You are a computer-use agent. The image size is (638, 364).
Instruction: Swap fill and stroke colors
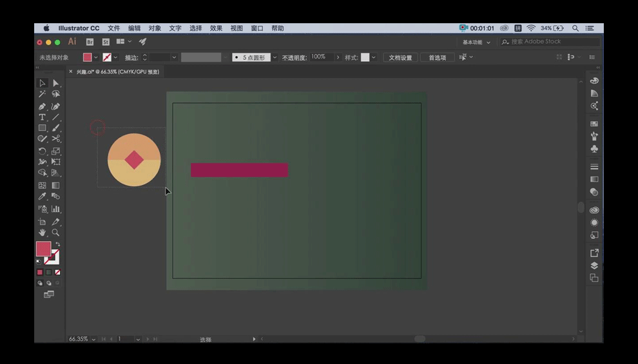click(x=58, y=244)
